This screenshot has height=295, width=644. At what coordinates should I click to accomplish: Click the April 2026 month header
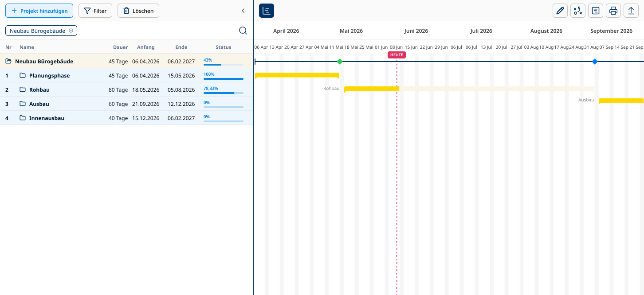[x=286, y=31]
